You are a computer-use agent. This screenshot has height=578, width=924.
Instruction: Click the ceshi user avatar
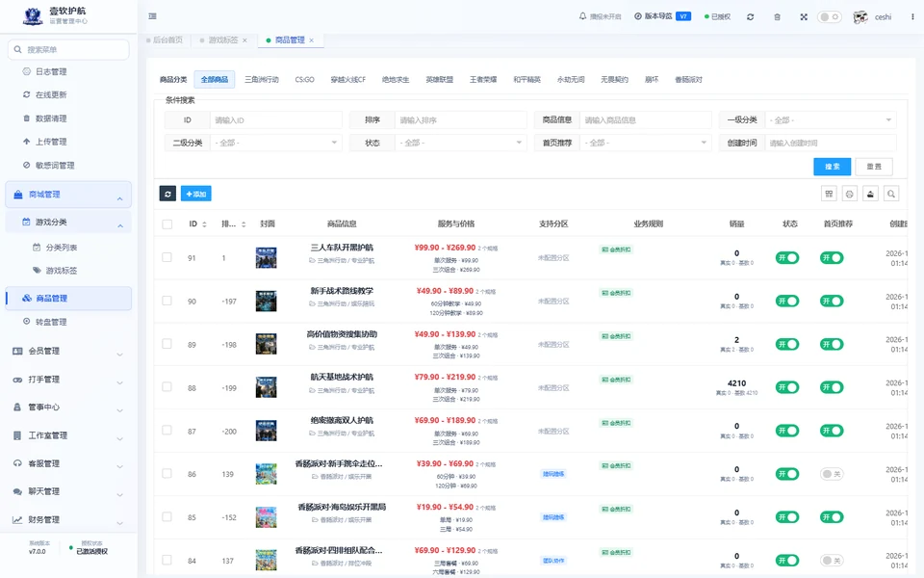[860, 17]
